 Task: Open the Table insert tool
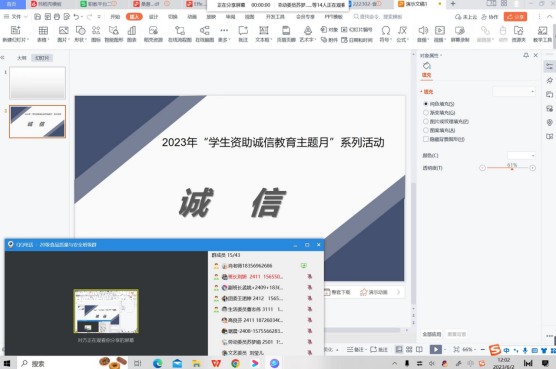click(x=43, y=34)
